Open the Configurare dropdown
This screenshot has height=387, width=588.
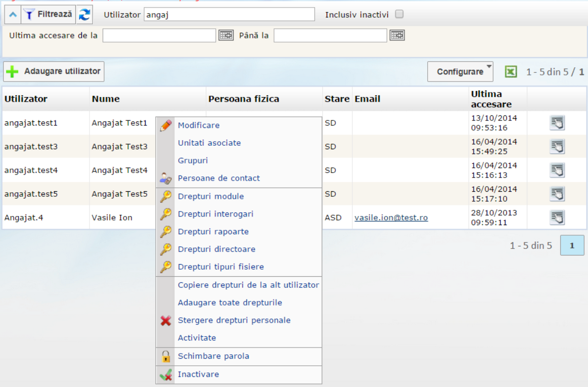point(460,72)
